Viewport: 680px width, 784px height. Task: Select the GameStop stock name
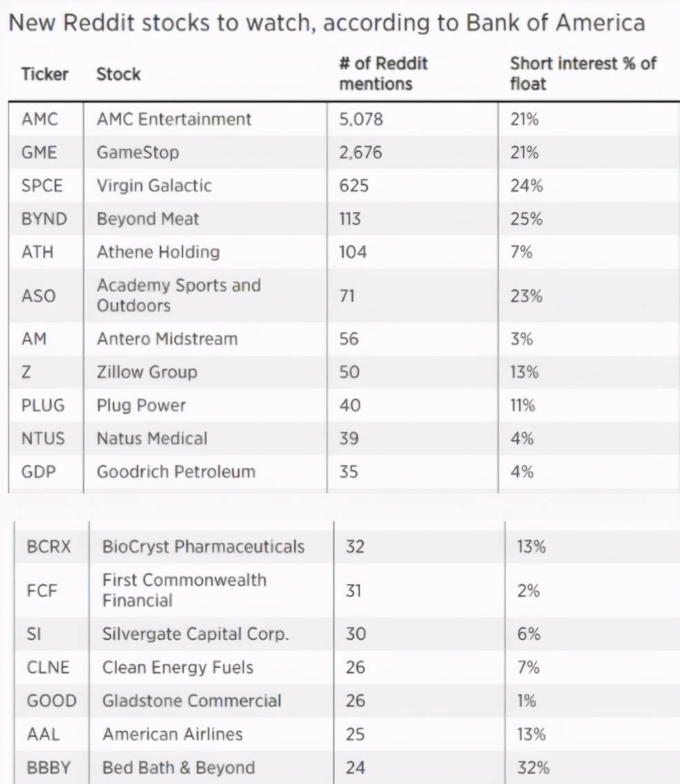point(138,152)
